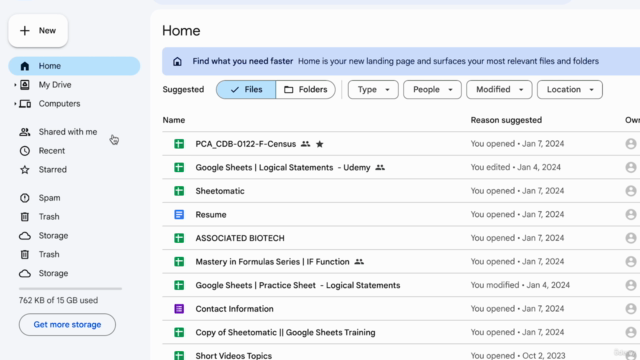Click 'You modified • Jan 4, 2024' text

(x=520, y=285)
